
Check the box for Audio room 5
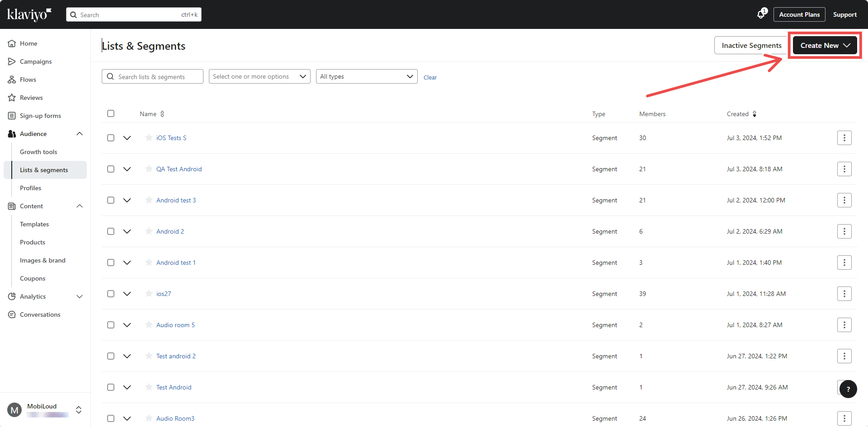[111, 325]
